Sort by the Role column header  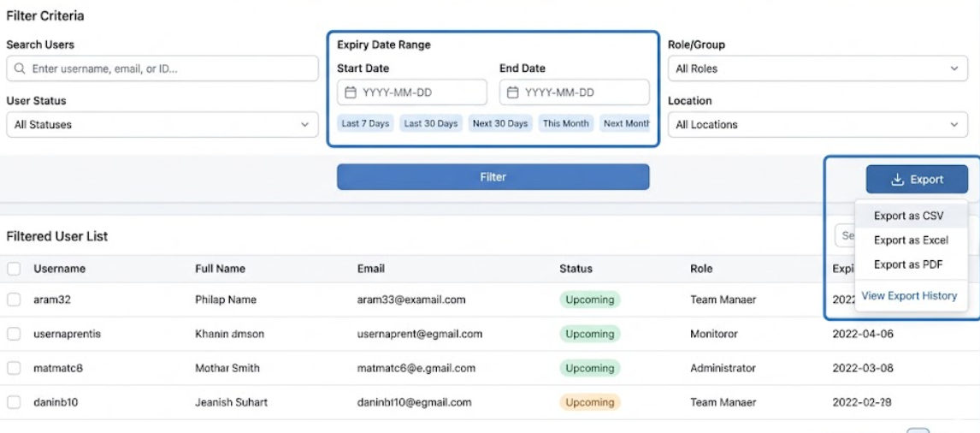(x=701, y=269)
